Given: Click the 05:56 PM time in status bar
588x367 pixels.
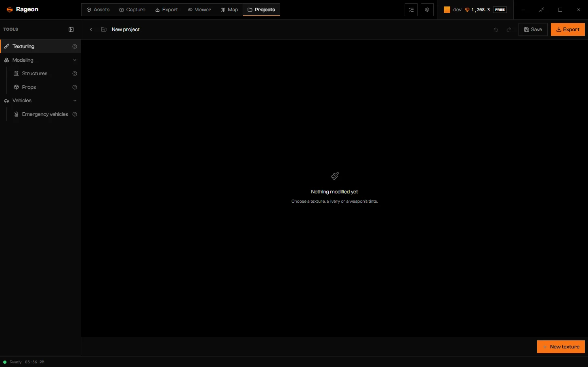Looking at the screenshot, I should 35,362.
